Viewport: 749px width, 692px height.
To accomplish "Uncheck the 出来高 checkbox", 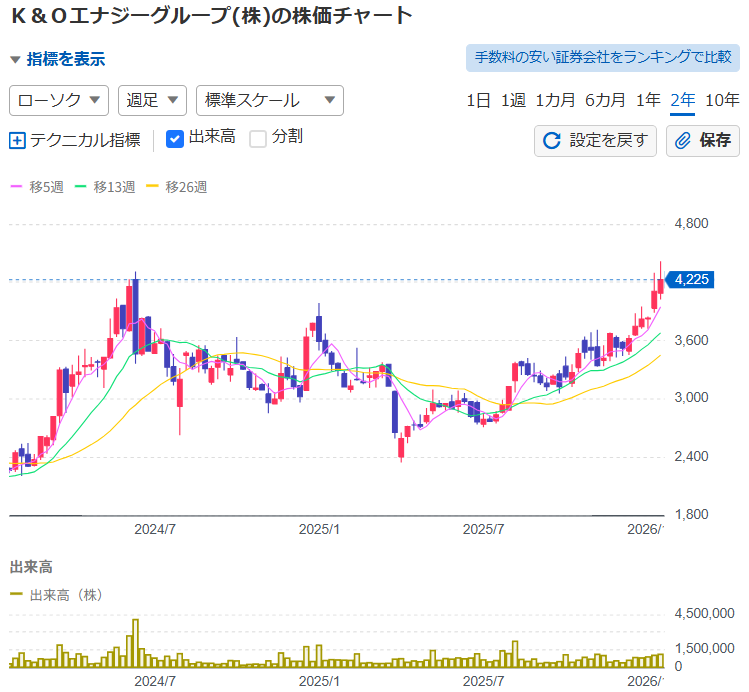I will 174,138.
